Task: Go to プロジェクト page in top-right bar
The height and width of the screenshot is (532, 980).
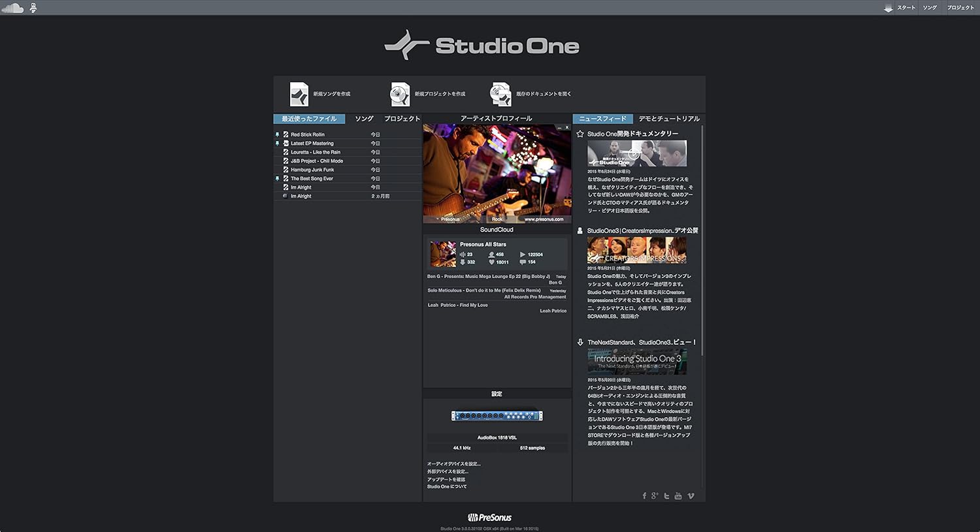Action: [960, 8]
